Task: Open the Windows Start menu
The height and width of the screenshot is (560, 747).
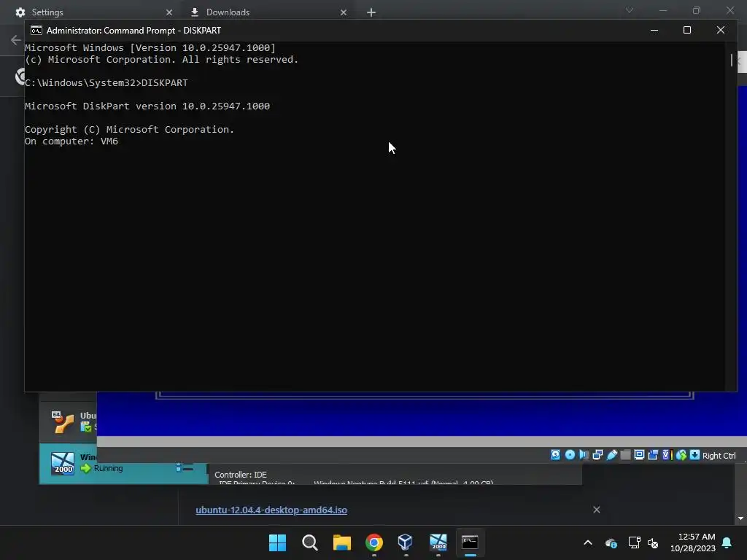Action: pyautogui.click(x=277, y=542)
